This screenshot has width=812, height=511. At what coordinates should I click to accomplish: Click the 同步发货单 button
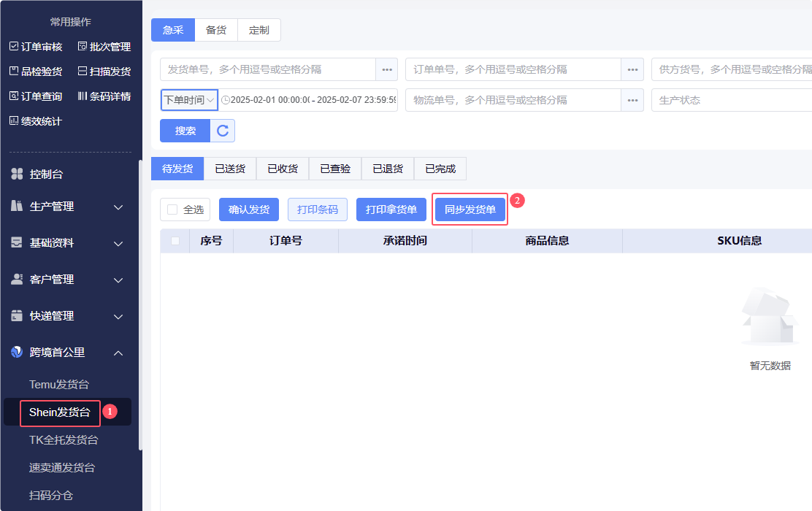click(x=470, y=210)
